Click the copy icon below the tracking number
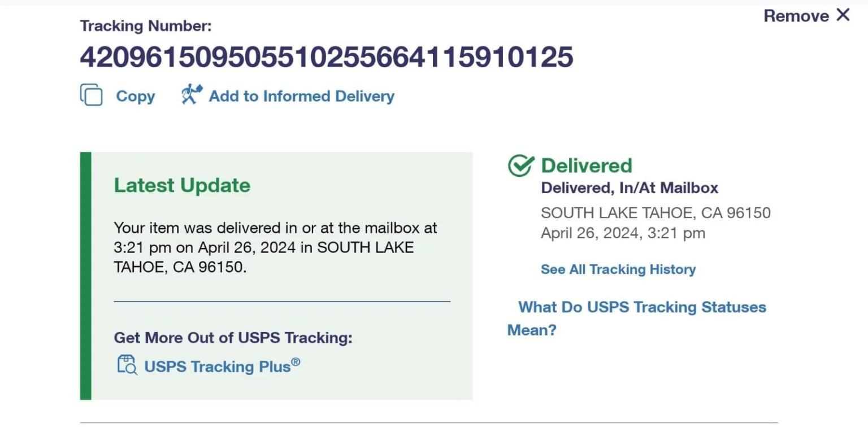The height and width of the screenshot is (427, 868). [x=91, y=95]
